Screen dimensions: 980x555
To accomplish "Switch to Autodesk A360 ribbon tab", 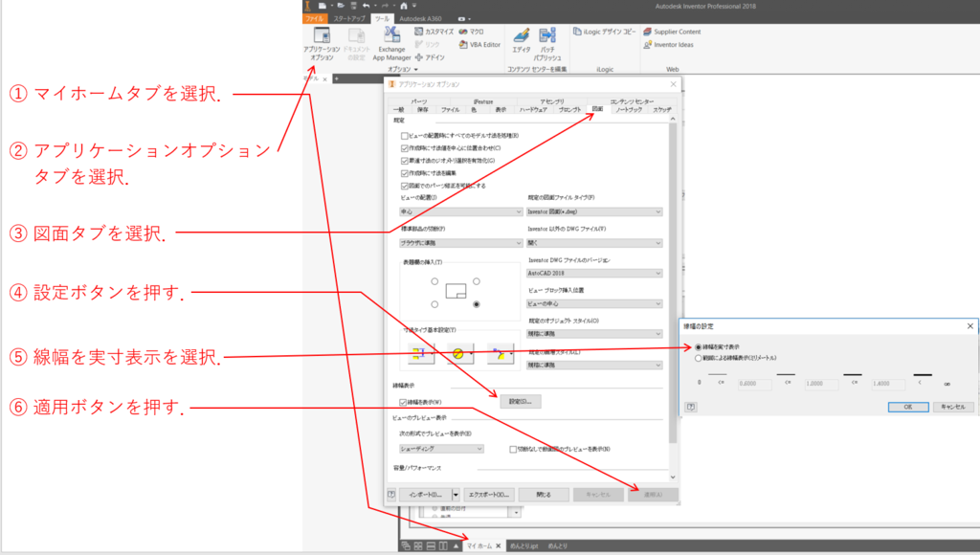I will click(x=421, y=19).
